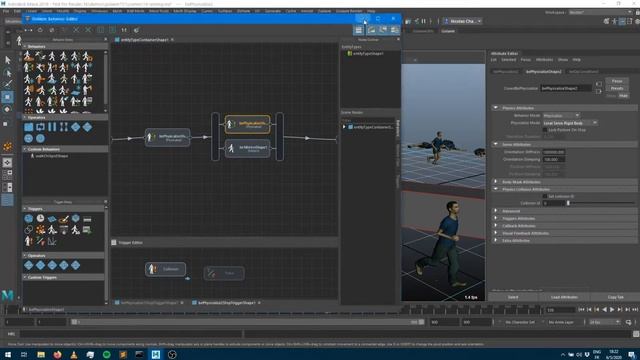Screen dimensions: 640x360
Task: Open Firefox from the taskbar
Action: (x=57, y=354)
